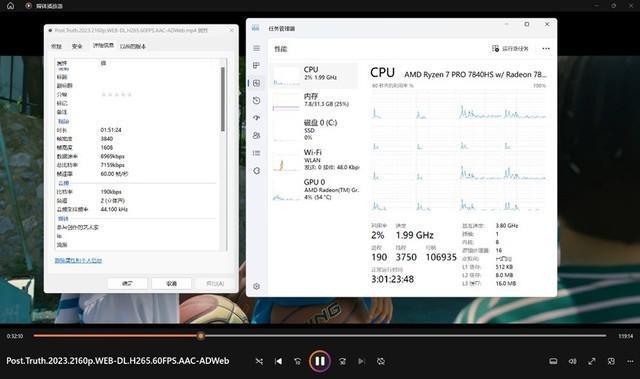
Task: Click Apply (应用) button in Properties dialog
Action: click(x=215, y=283)
